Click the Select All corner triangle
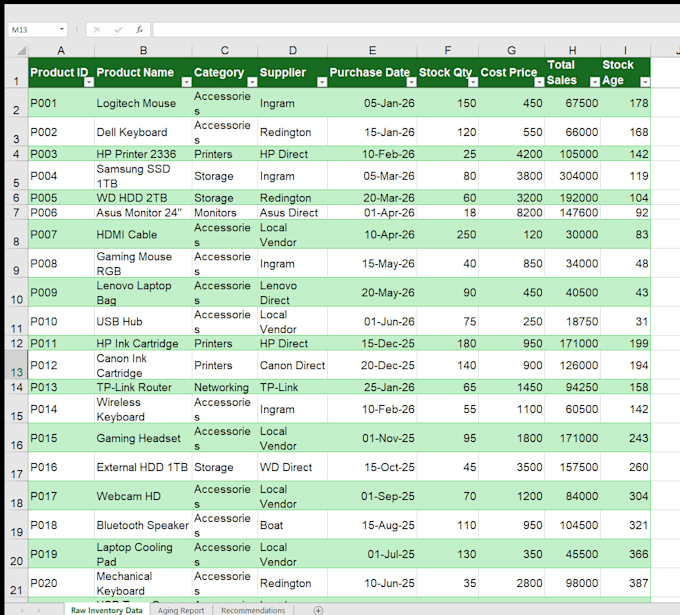The image size is (680, 615). [x=20, y=51]
